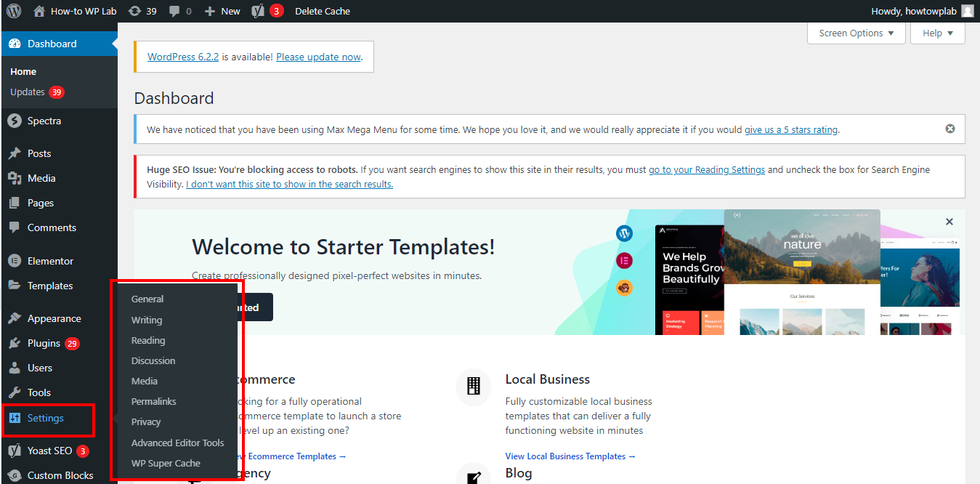The width and height of the screenshot is (980, 484).
Task: Click the Elementor icon in sidebar
Action: 14,261
